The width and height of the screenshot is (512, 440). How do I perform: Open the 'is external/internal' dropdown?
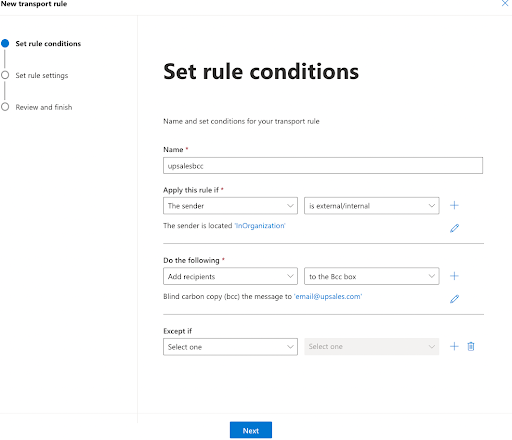(372, 206)
